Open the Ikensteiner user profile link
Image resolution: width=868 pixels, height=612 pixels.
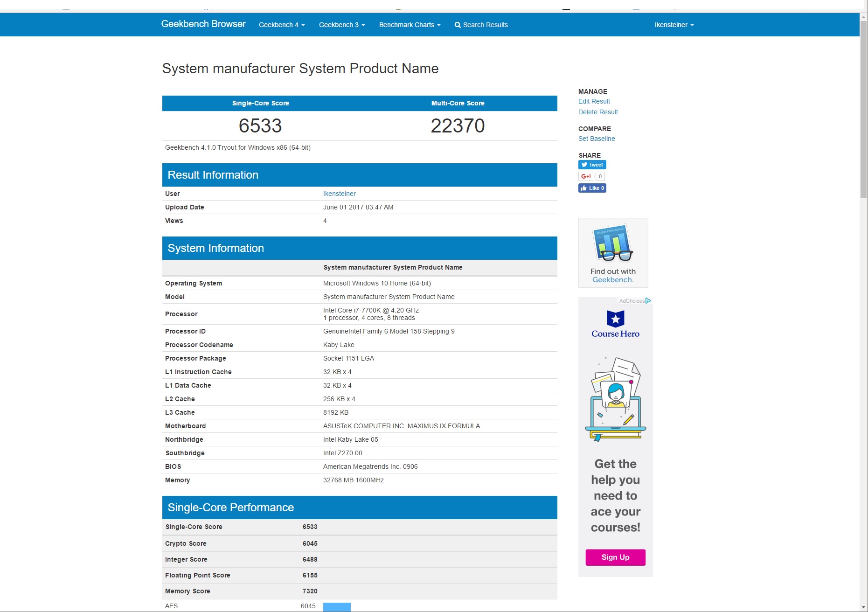click(339, 194)
